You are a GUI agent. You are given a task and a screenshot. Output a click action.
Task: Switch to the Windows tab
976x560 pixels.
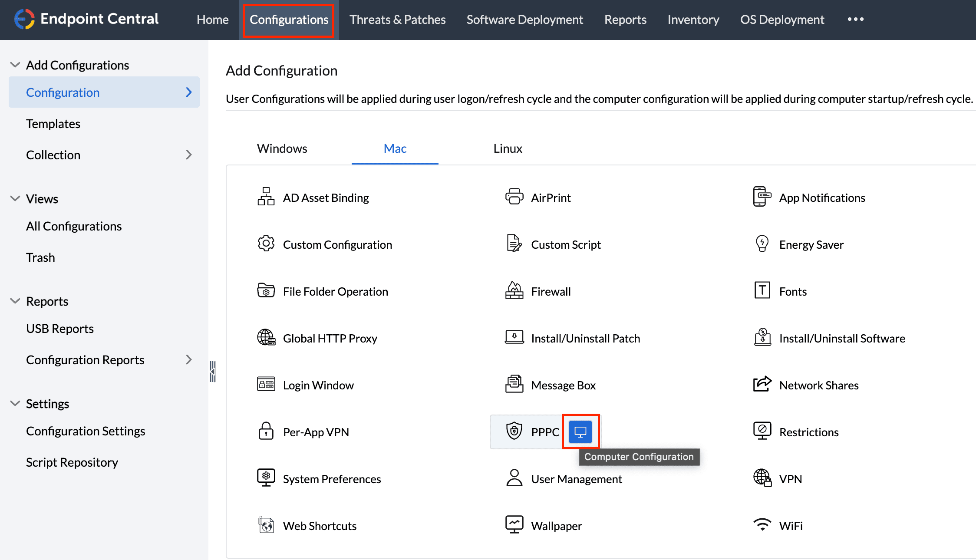pyautogui.click(x=282, y=148)
